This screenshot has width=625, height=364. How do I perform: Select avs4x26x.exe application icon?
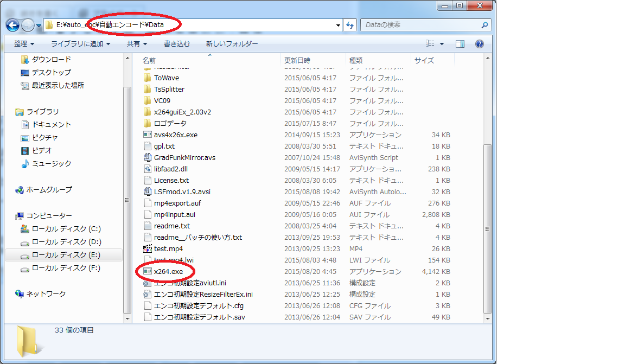coord(148,135)
